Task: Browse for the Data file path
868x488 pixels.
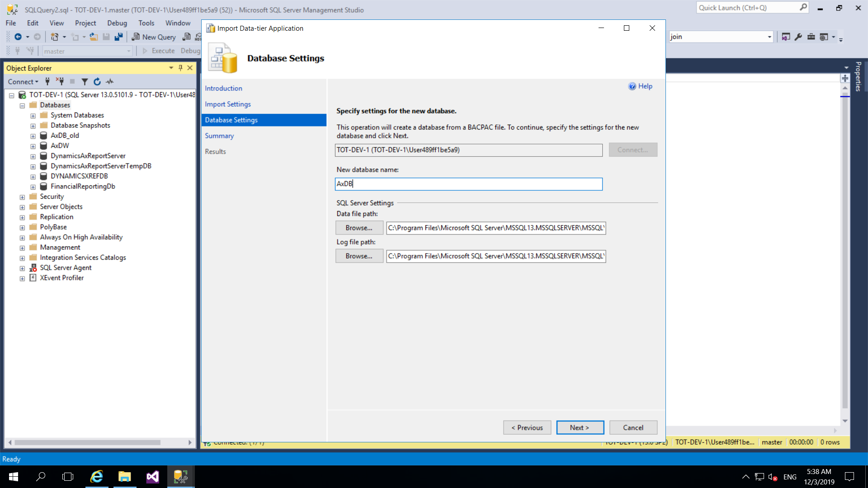Action: 359,228
